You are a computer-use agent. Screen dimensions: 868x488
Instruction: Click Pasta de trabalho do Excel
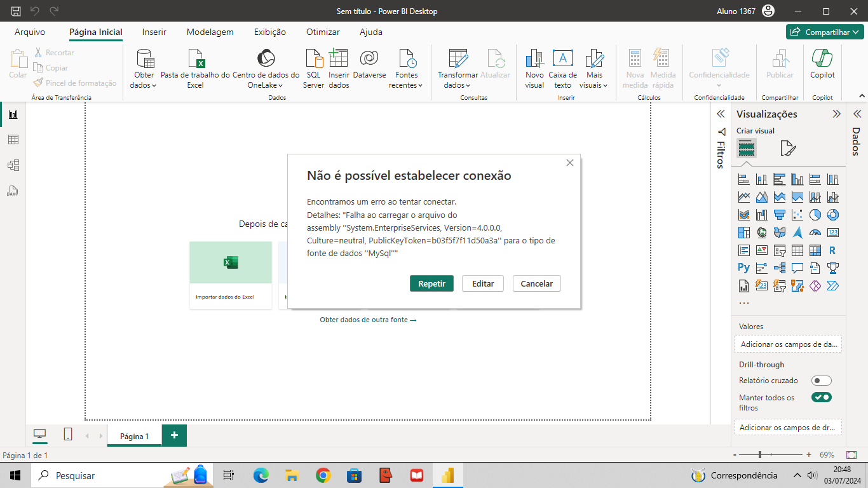pos(195,69)
